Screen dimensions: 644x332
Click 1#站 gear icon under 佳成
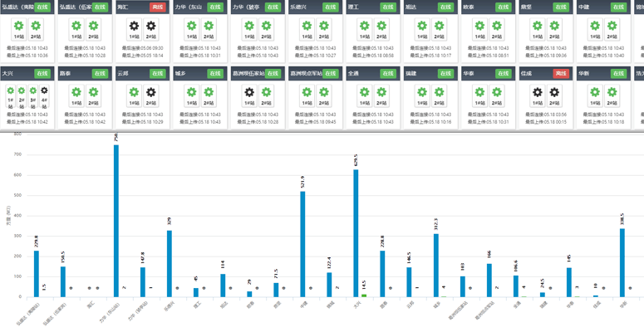[538, 93]
